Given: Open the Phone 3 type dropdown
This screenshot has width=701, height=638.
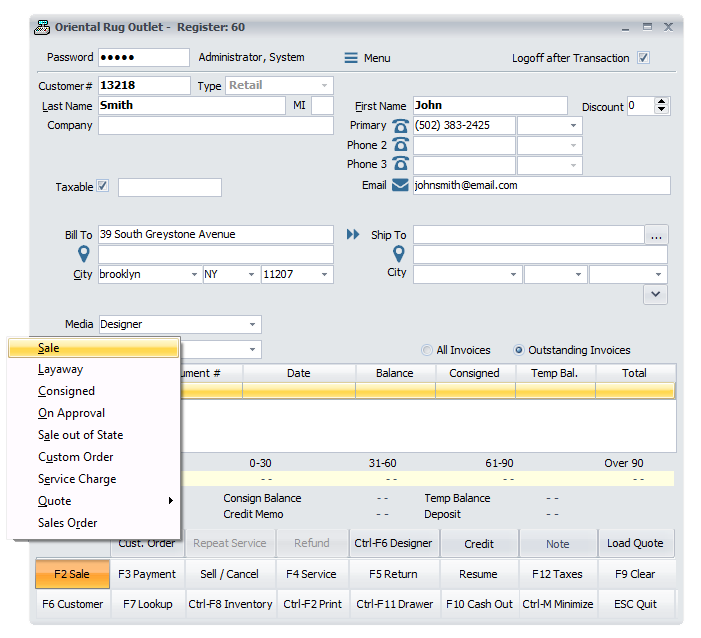Looking at the screenshot, I should (573, 165).
